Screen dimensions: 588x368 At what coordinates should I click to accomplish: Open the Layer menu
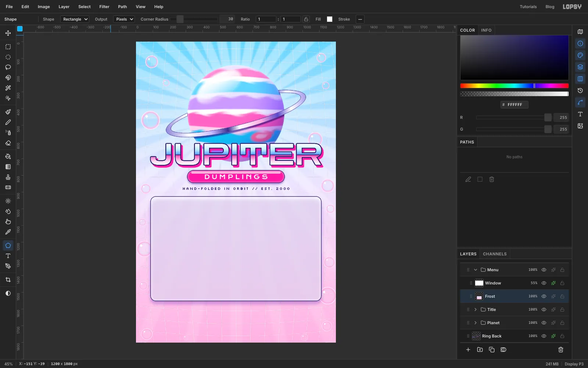(64, 7)
